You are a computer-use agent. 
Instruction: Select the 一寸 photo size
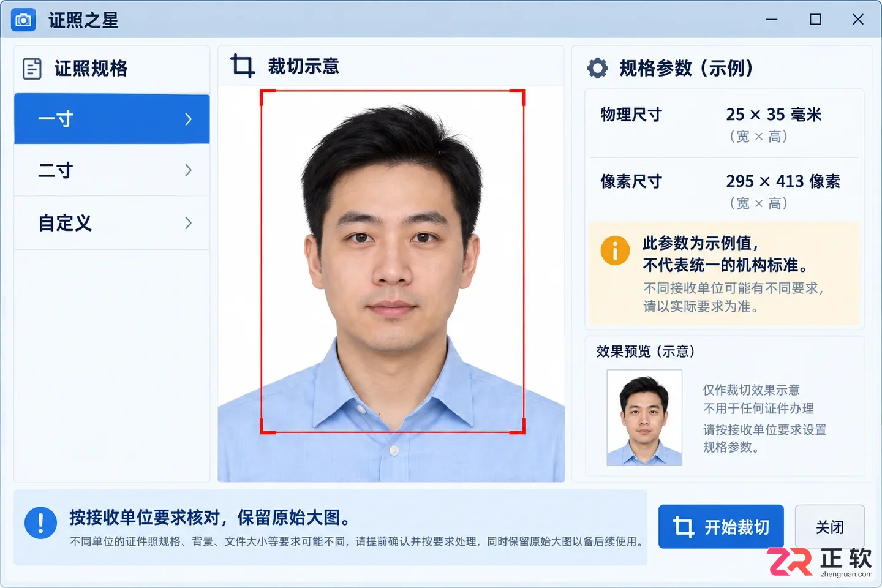[x=112, y=119]
